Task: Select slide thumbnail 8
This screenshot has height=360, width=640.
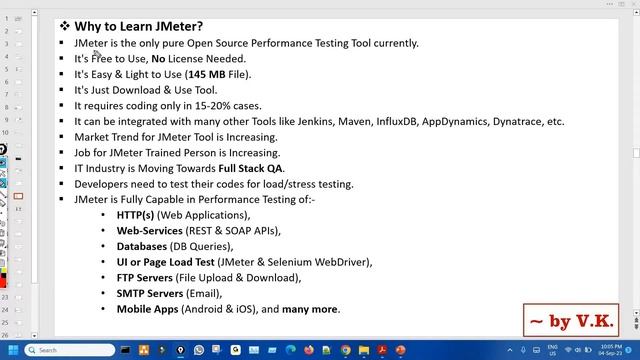Action: tap(18, 107)
